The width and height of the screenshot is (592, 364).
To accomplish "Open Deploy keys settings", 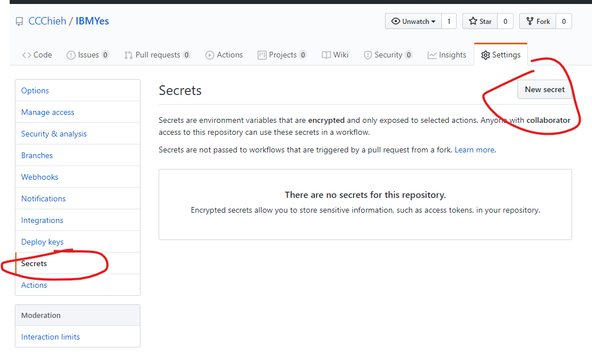I will tap(77, 242).
